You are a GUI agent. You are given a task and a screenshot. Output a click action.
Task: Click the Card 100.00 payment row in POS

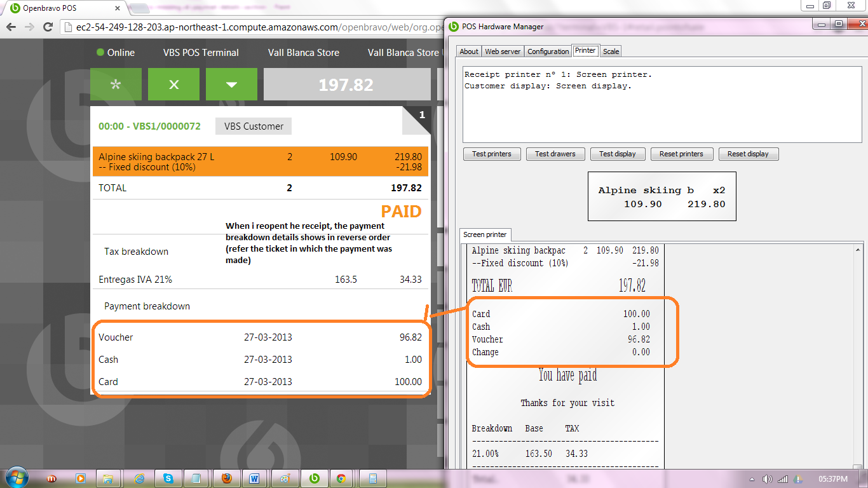261,382
